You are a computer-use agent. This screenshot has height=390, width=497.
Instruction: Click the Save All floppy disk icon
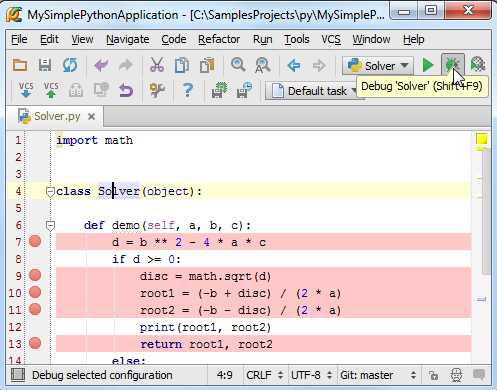click(45, 65)
